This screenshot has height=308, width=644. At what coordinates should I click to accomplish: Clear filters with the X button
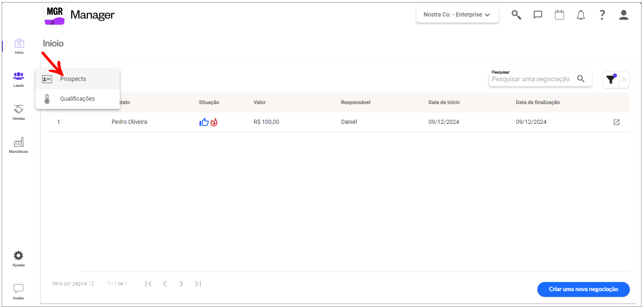click(x=624, y=80)
